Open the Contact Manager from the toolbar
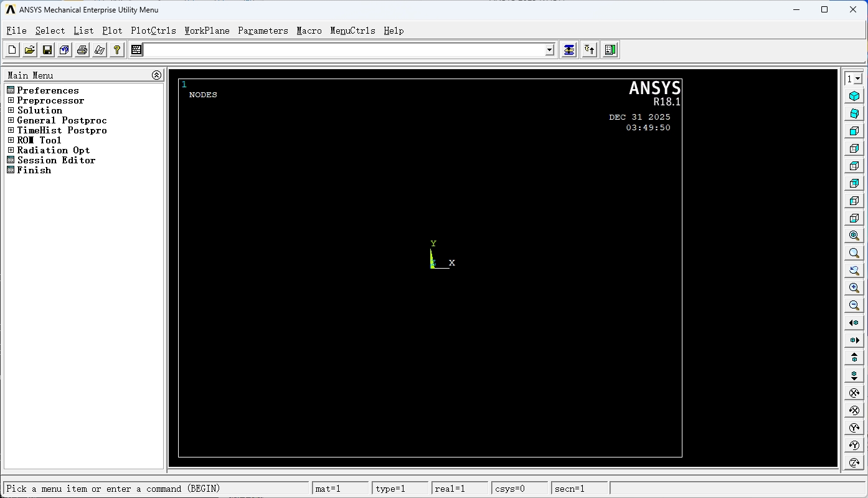This screenshot has height=498, width=868. tap(610, 50)
